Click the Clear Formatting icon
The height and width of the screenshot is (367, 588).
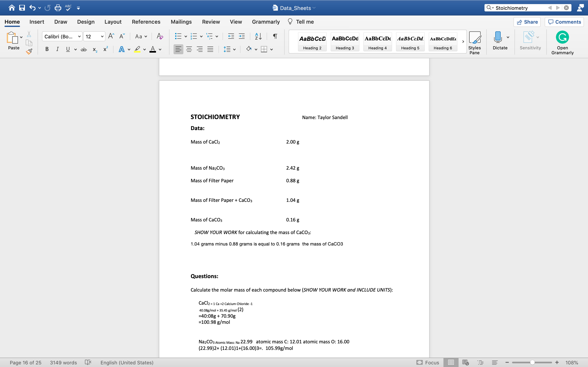pos(160,36)
